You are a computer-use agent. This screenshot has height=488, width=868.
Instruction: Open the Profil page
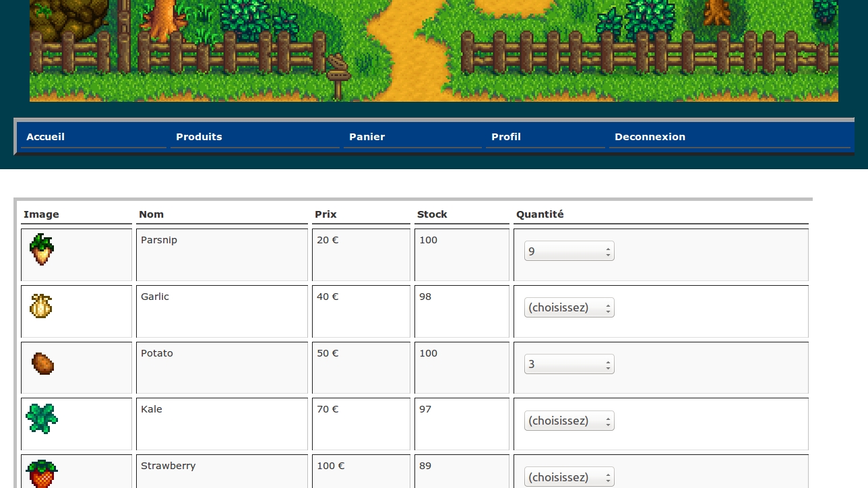(506, 137)
